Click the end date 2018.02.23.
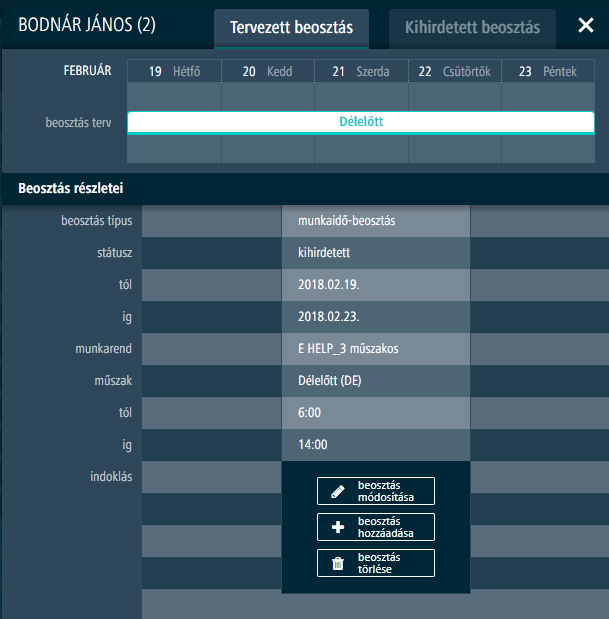 (328, 317)
